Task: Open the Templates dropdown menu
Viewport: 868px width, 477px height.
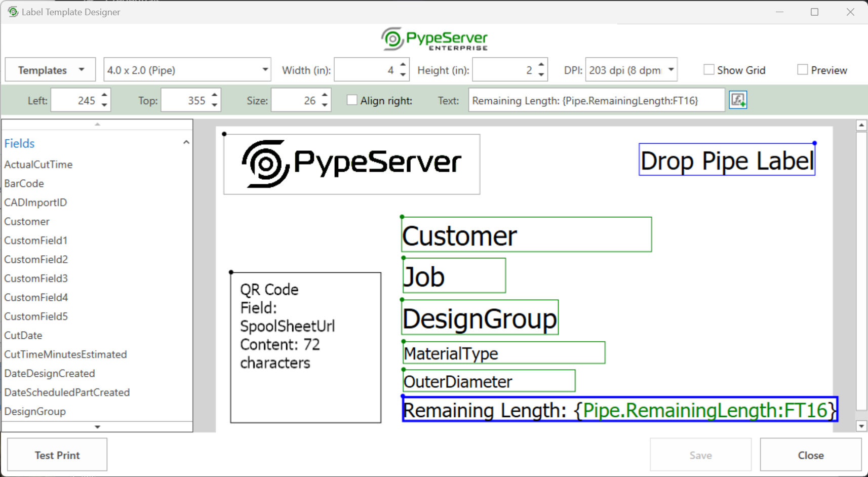Action: tap(50, 70)
